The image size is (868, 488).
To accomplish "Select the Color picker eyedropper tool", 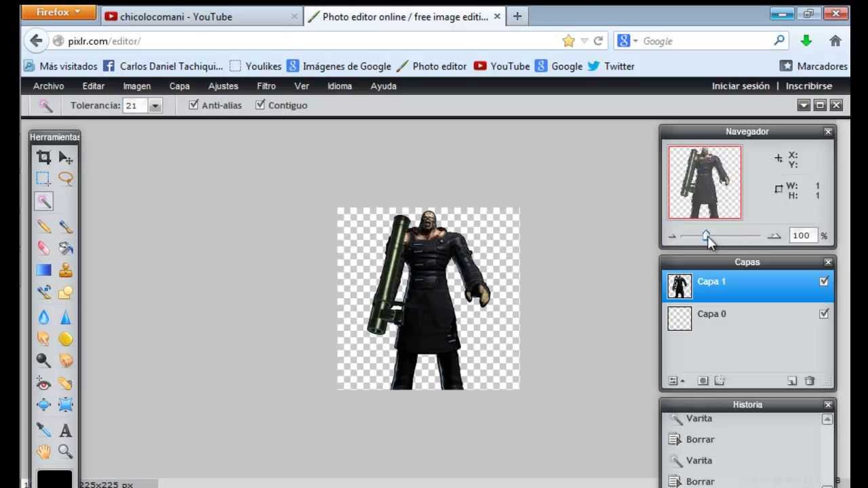I will (43, 430).
